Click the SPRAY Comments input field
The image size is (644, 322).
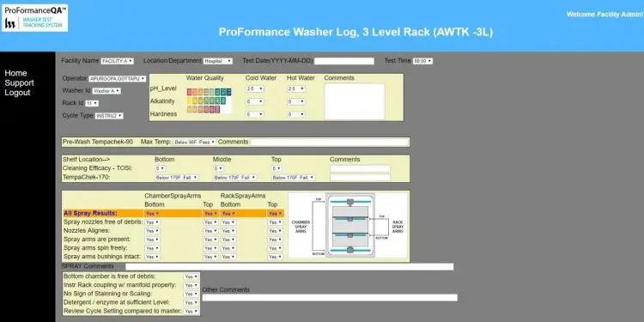[289, 266]
